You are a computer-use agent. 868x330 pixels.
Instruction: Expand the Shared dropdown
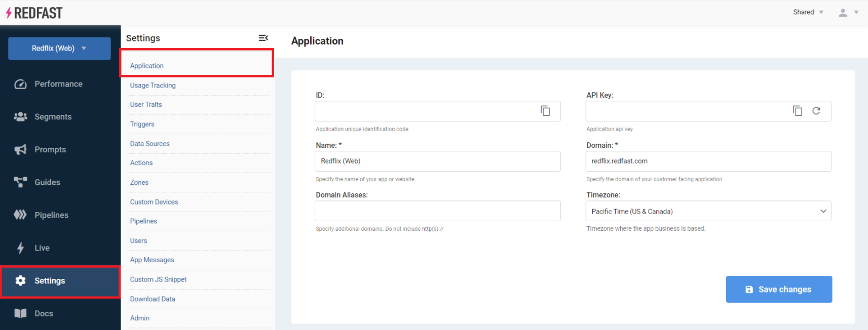click(x=808, y=12)
